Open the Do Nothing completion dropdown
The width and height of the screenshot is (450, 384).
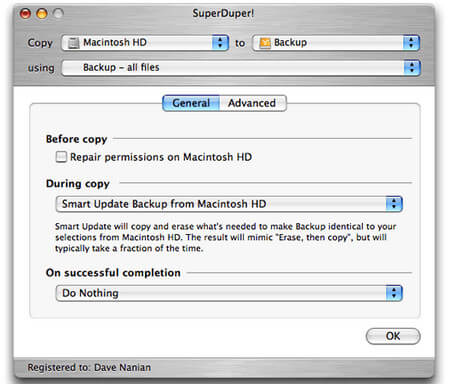click(229, 293)
